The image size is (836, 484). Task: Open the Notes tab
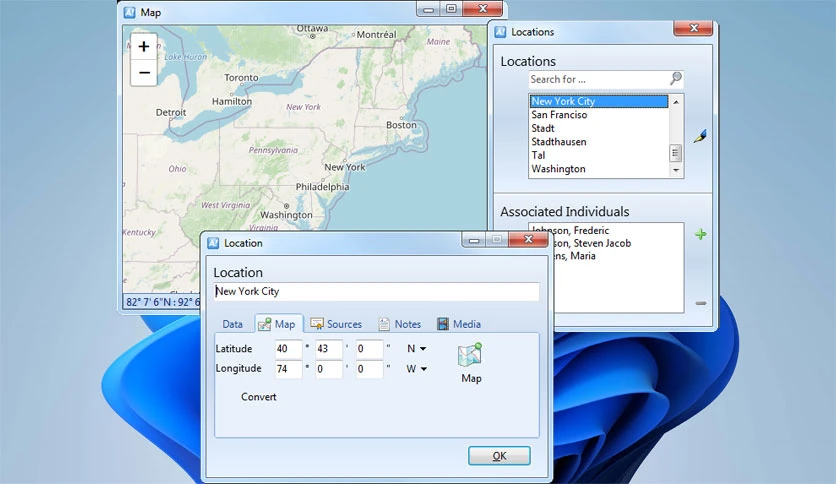coord(400,324)
